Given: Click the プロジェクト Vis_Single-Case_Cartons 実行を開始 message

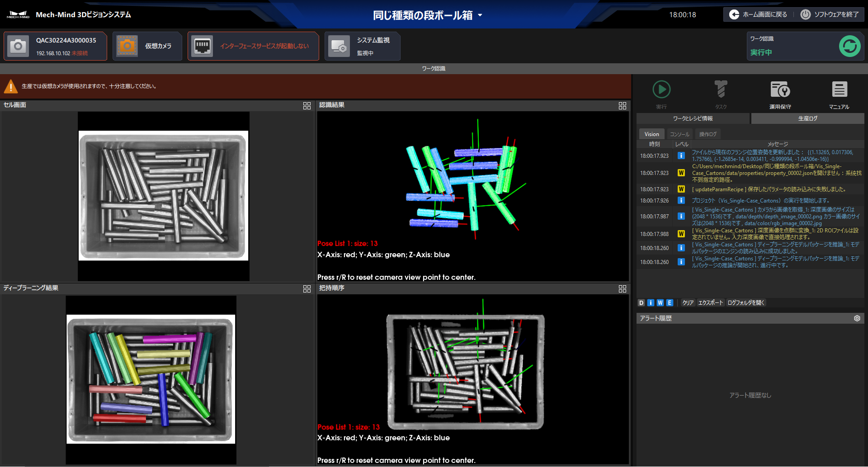Looking at the screenshot, I should coord(760,201).
